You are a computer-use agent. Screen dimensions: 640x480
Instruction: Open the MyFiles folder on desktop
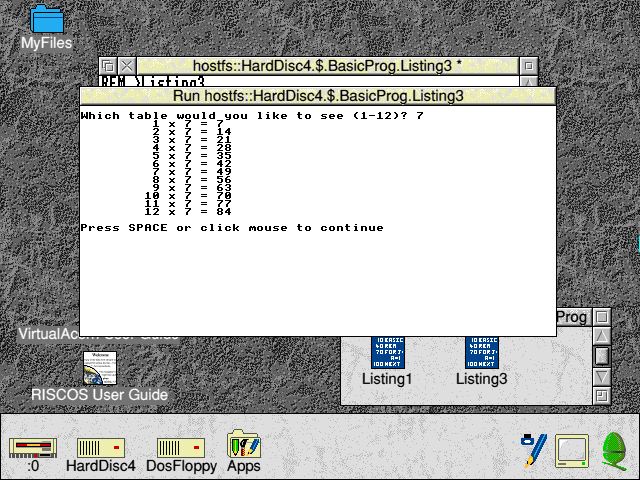tap(46, 20)
